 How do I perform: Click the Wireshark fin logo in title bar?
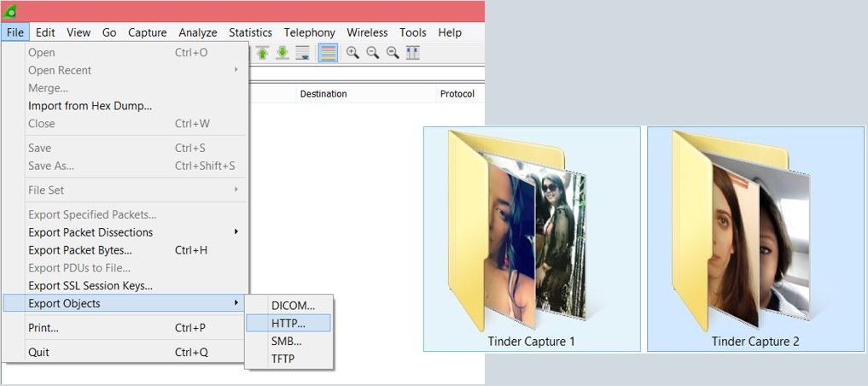(x=9, y=11)
